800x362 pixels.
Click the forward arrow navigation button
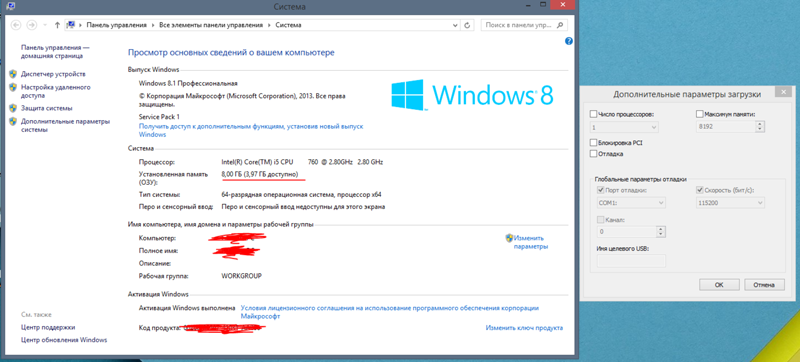(32, 24)
